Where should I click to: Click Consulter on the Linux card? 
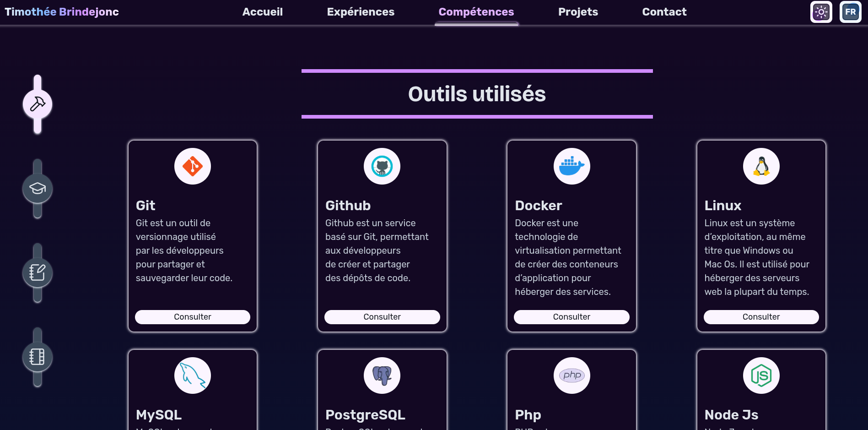tap(761, 317)
